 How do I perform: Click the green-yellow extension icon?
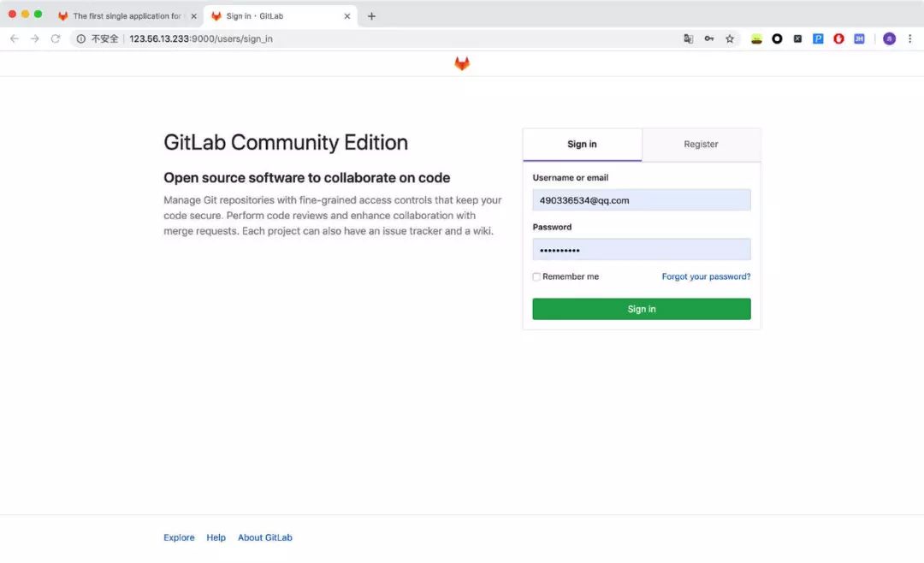tap(756, 39)
